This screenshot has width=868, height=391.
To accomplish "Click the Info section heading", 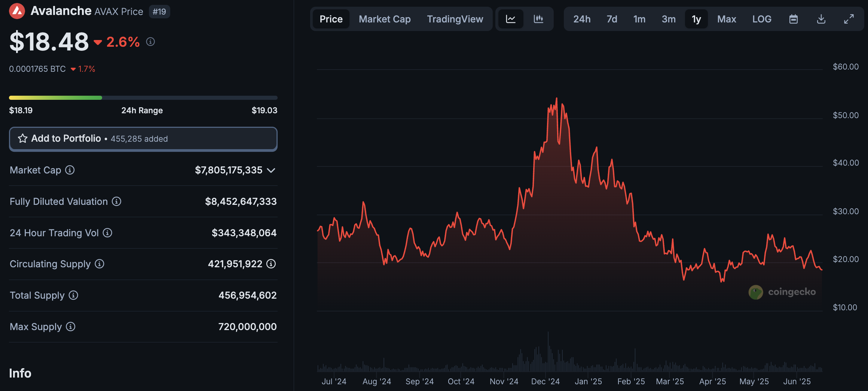I will pos(20,373).
